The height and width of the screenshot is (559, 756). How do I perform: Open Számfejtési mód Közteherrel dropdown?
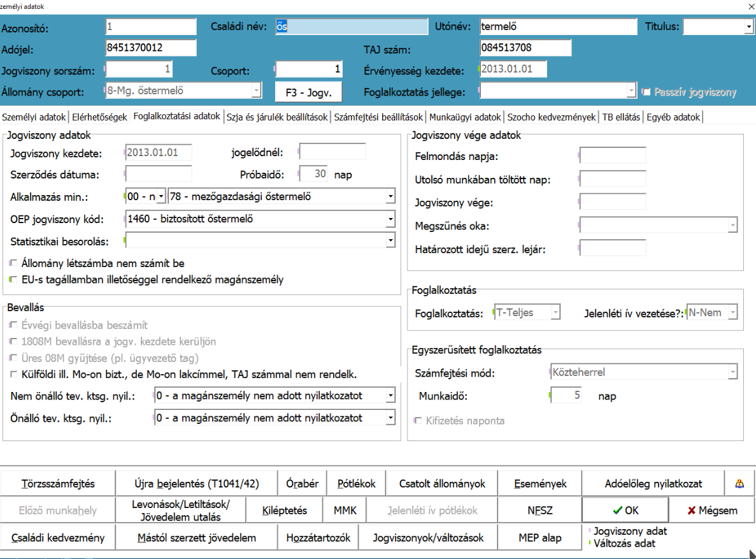pyautogui.click(x=733, y=372)
